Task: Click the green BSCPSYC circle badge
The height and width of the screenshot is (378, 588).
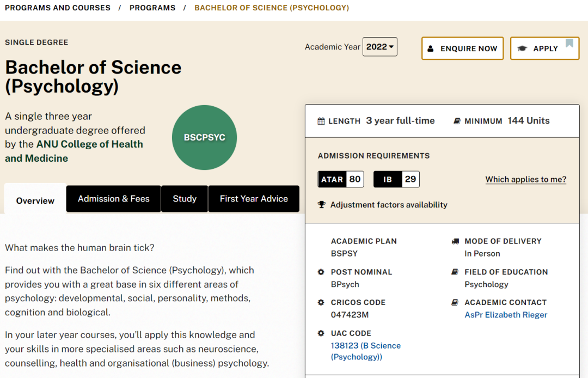Action: click(204, 137)
